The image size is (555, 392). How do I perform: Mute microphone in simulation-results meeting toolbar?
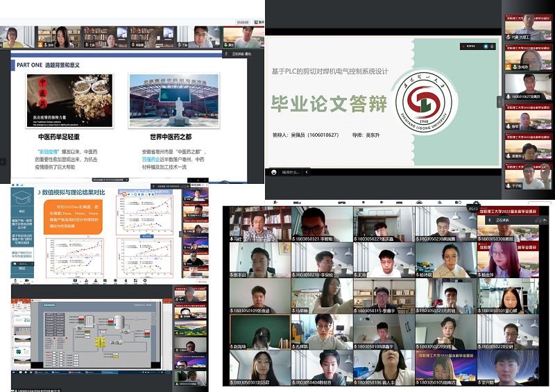click(x=15, y=280)
